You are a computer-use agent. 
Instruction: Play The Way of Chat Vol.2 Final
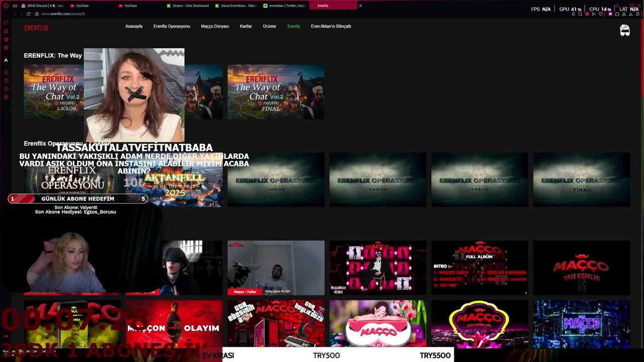point(276,92)
